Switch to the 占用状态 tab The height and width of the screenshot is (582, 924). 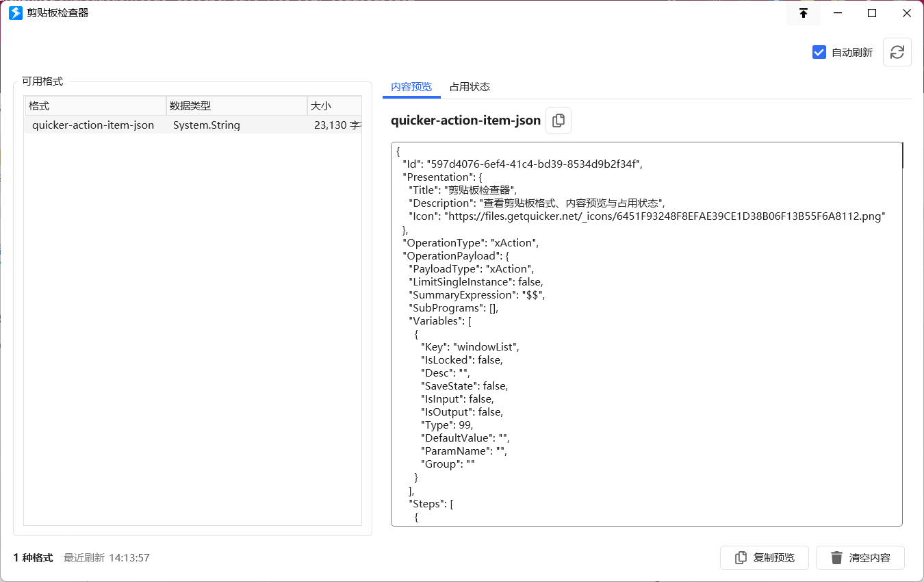(x=470, y=87)
